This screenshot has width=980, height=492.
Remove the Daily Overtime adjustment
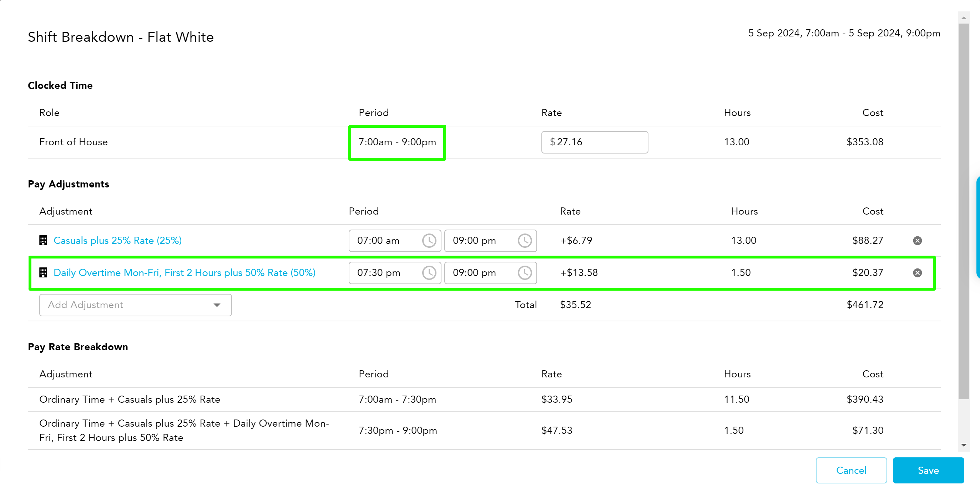click(917, 272)
